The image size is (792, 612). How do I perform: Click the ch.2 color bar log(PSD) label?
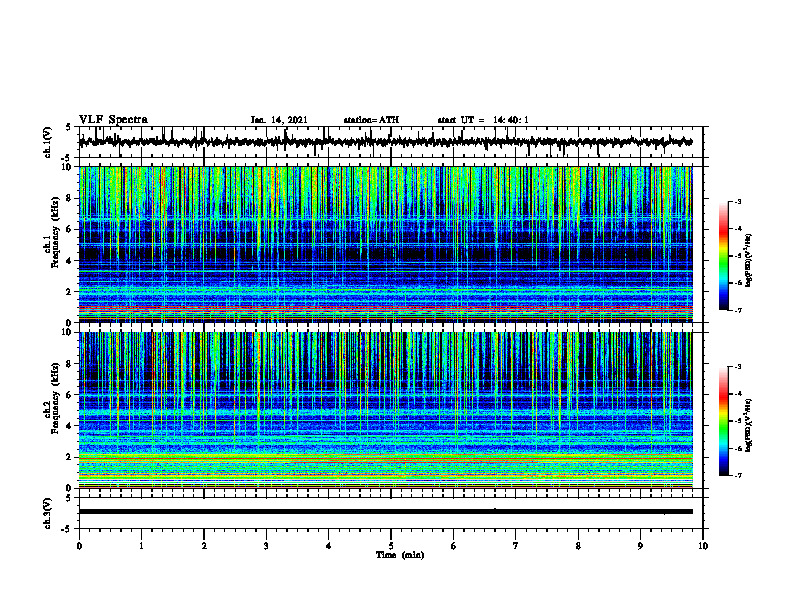point(749,425)
